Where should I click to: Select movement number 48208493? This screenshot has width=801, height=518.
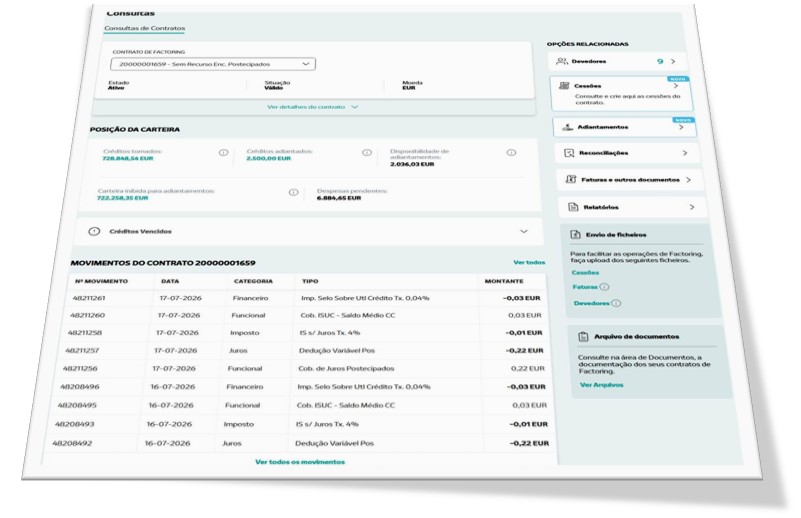click(75, 425)
